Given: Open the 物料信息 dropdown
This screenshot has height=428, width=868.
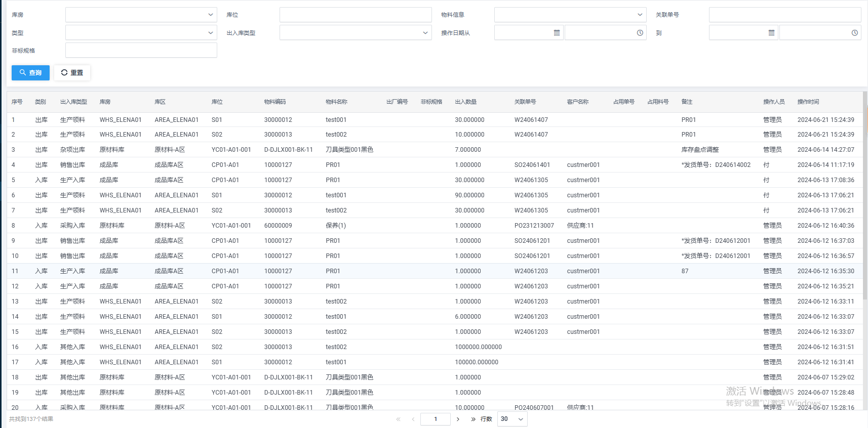Looking at the screenshot, I should (570, 15).
